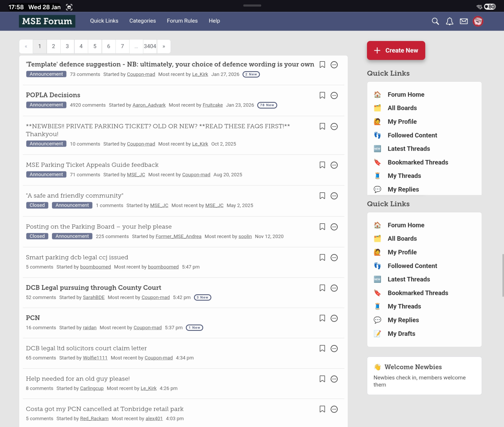Go to page 3404 of the thread list

tap(150, 46)
